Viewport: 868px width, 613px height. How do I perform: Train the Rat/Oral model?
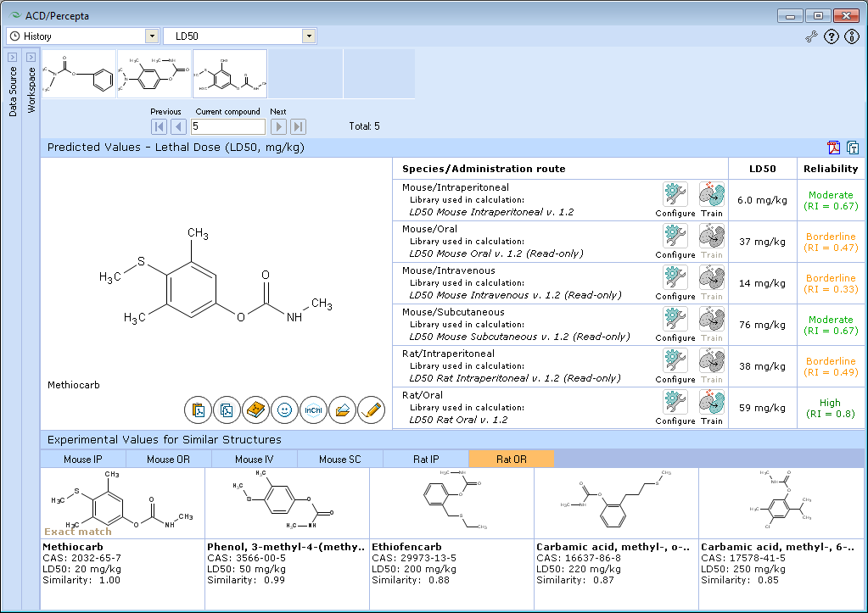point(711,402)
